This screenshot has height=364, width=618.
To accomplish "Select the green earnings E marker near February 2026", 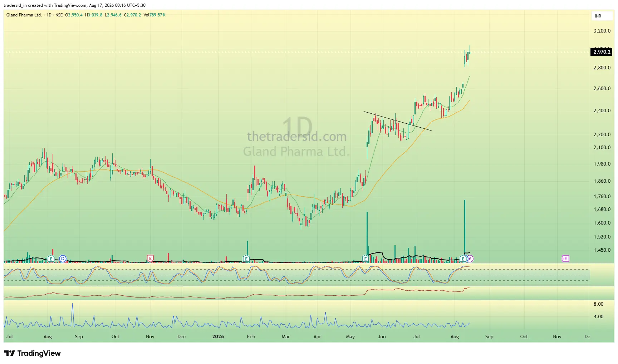I will coord(246,258).
